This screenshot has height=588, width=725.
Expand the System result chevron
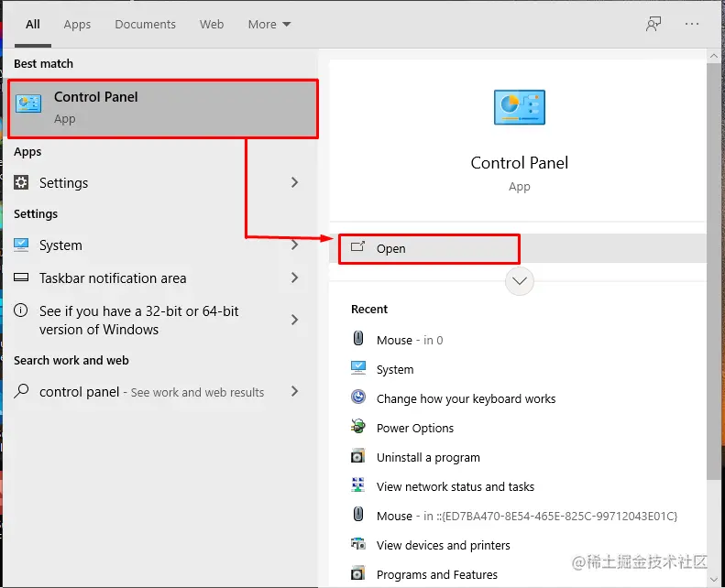[x=294, y=245]
